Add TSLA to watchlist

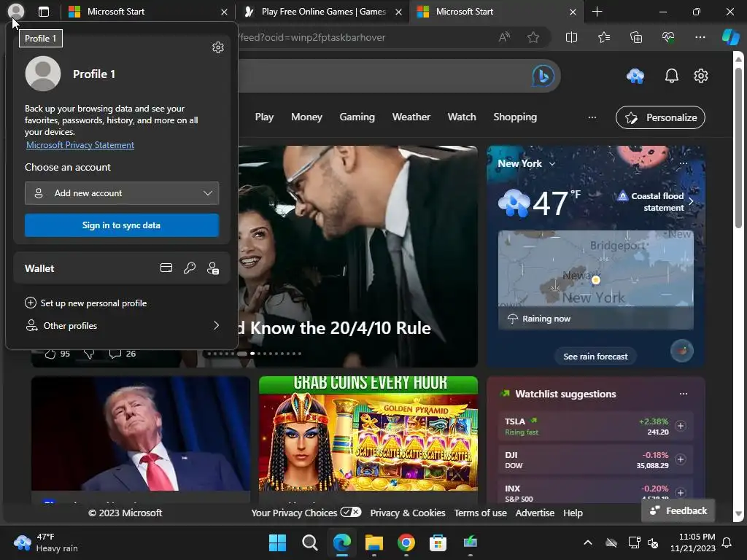click(681, 426)
